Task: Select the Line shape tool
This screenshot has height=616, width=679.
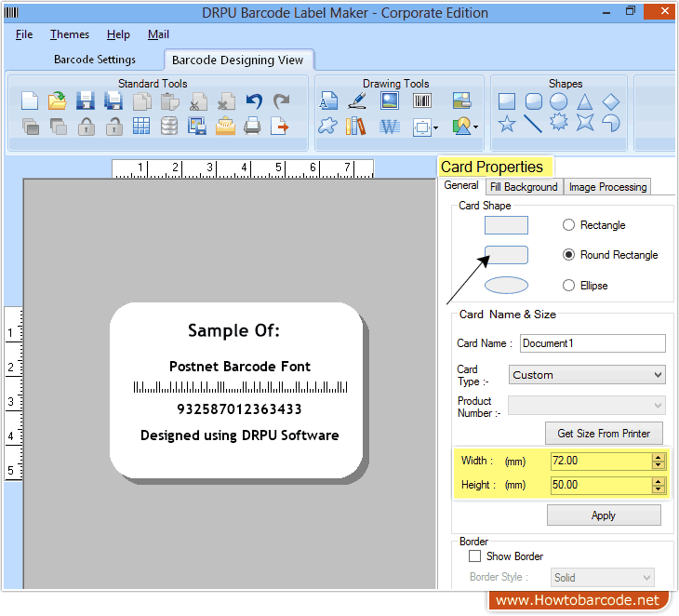Action: click(533, 124)
